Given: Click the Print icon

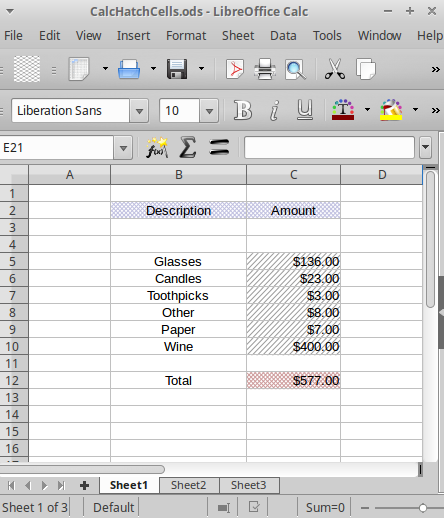Looking at the screenshot, I should click(265, 69).
